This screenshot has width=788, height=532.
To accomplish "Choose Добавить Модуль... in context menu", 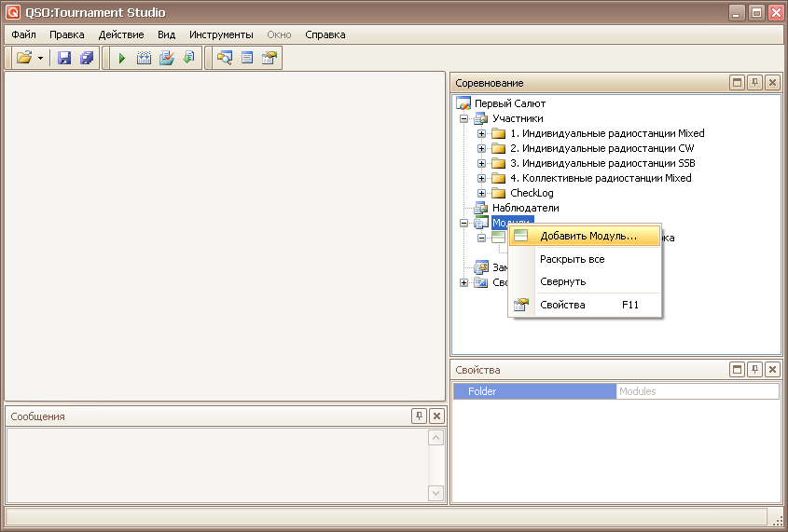I will (588, 236).
